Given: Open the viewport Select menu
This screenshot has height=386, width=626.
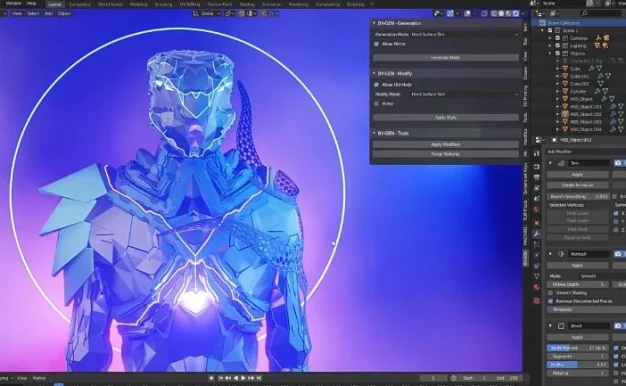Looking at the screenshot, I should [33, 13].
